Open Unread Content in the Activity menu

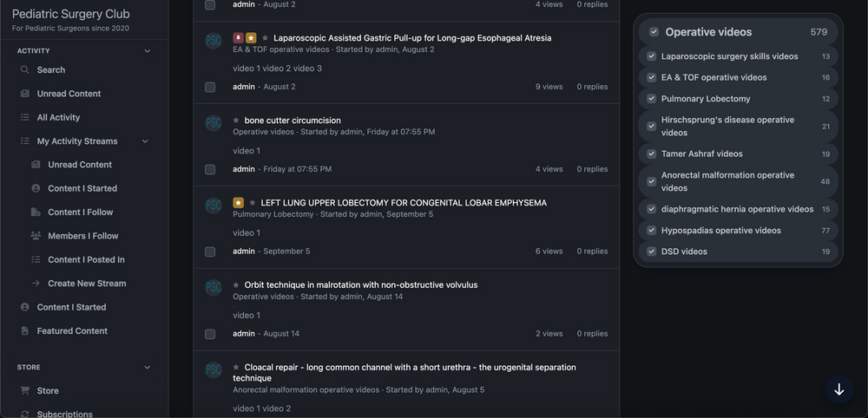[69, 94]
